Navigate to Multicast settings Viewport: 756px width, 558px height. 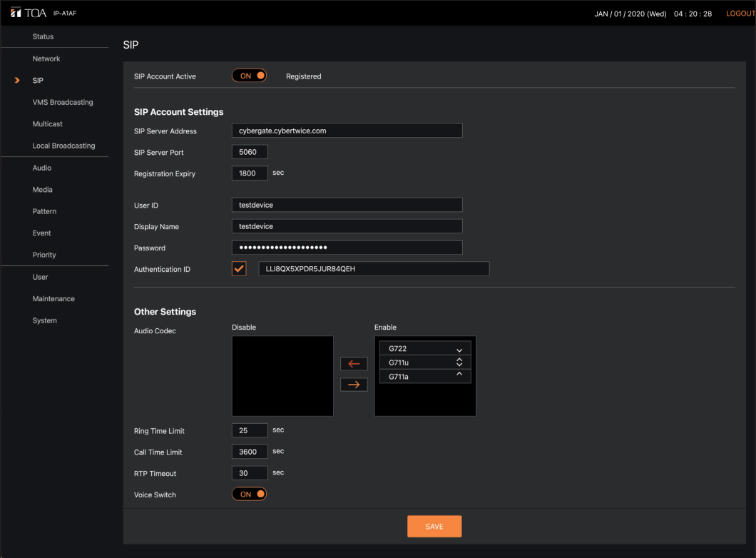48,123
